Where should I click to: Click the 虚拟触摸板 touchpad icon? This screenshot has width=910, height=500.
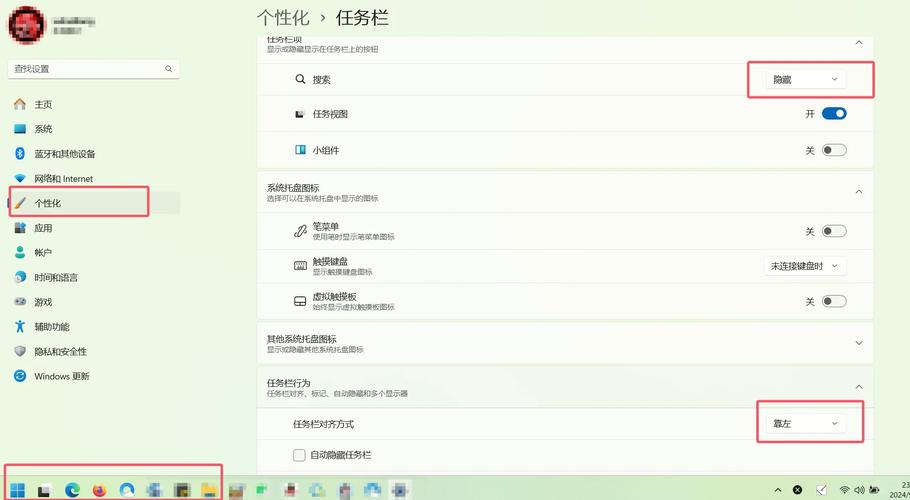(300, 301)
